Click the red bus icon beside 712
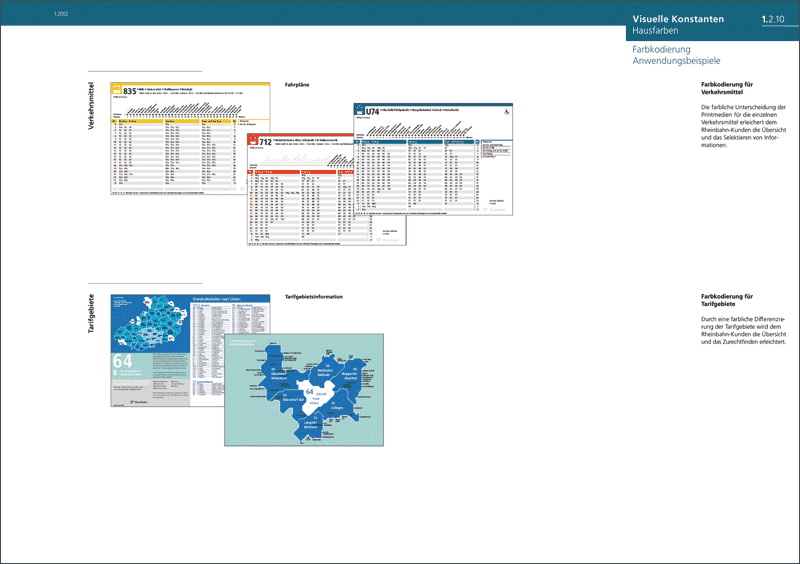The width and height of the screenshot is (800, 564). coord(253,142)
